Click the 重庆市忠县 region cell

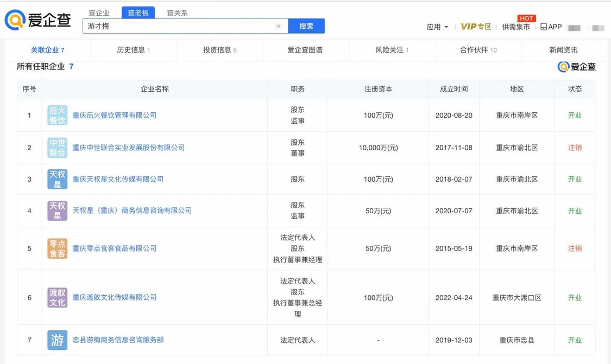coord(516,340)
